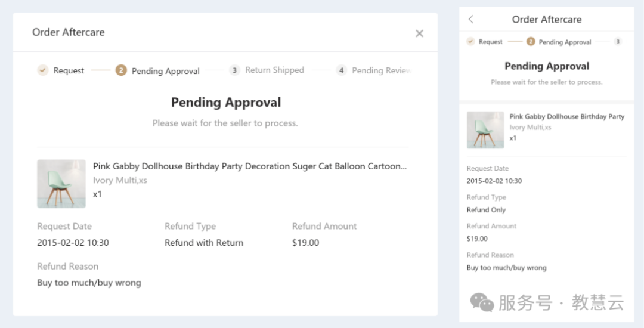Go back using mobile header arrow
The image size is (644, 328).
[x=471, y=20]
